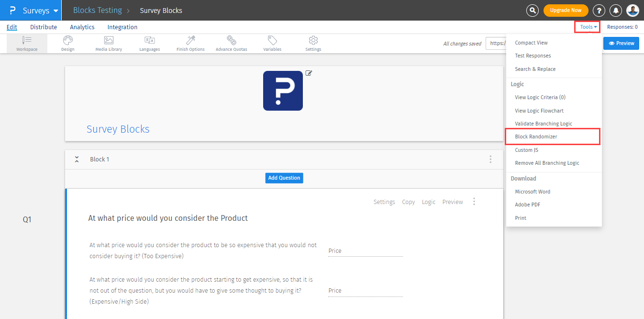Click the Upgrade Now button

[566, 10]
